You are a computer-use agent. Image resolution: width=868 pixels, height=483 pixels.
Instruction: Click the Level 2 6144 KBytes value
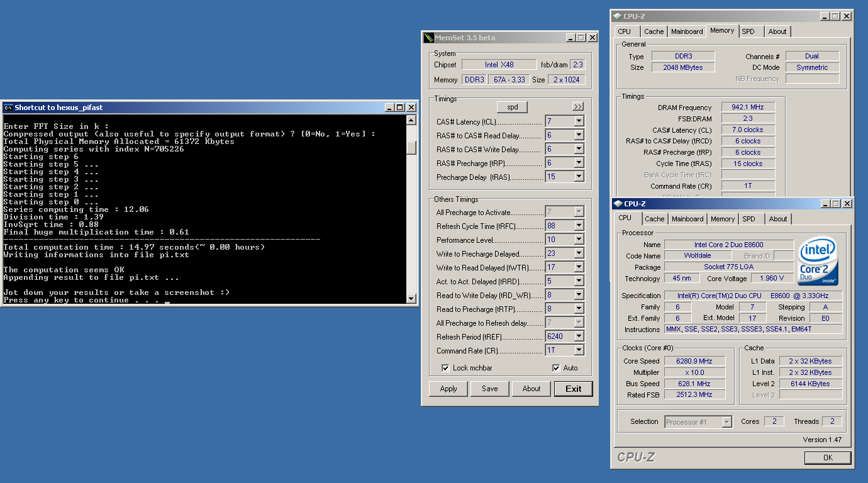(x=811, y=384)
